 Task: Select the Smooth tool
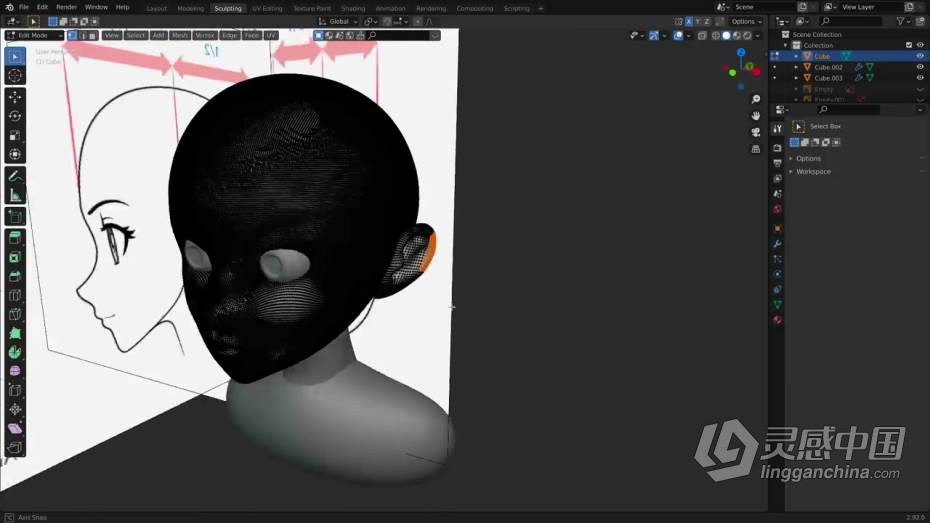[x=15, y=371]
